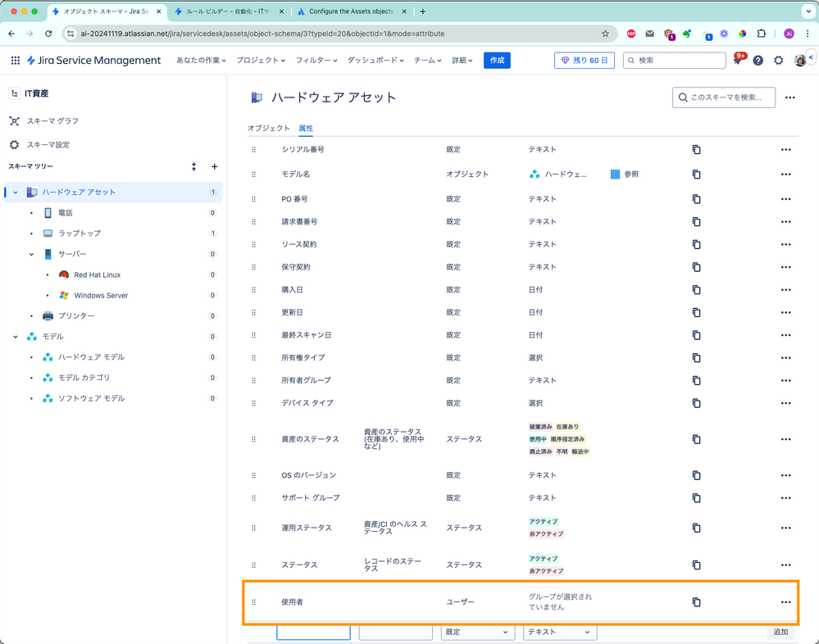Click the copy icon on シリアル番号 row
The image size is (819, 644).
point(696,149)
